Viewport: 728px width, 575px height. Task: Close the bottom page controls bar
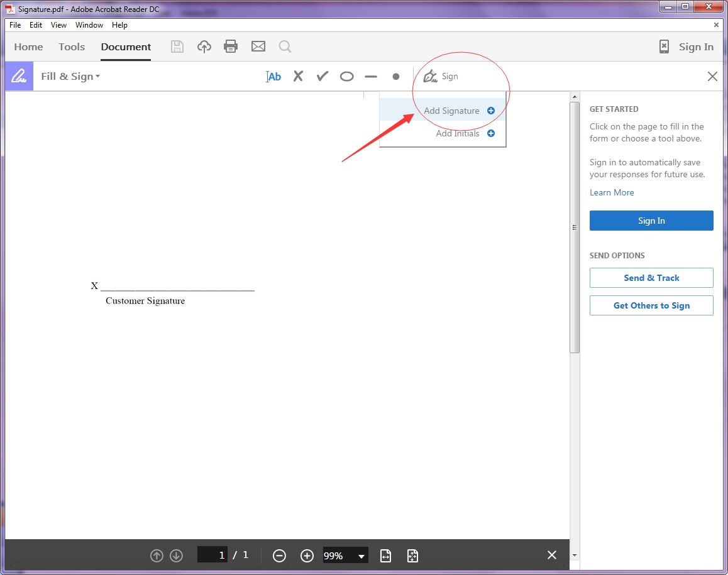coord(551,555)
